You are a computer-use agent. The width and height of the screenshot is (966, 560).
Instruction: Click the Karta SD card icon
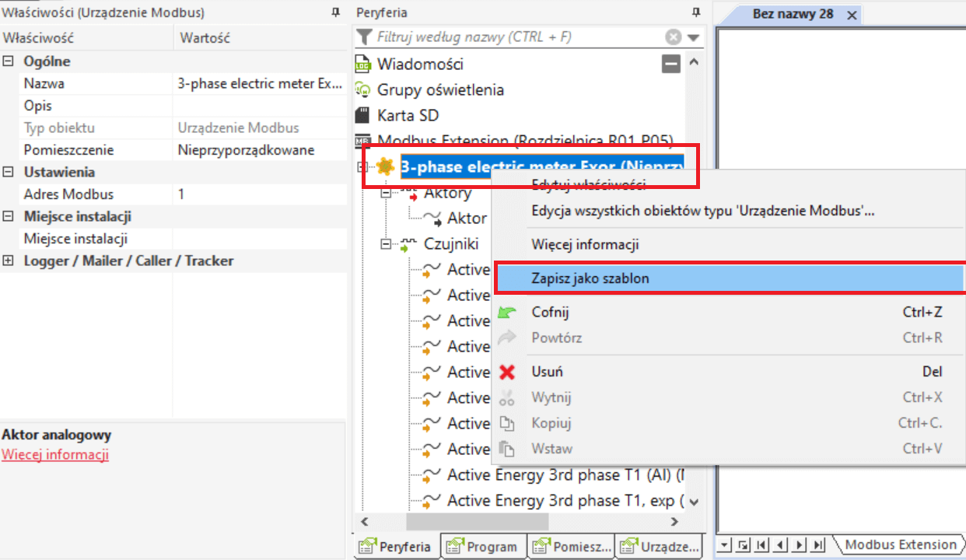pyautogui.click(x=362, y=116)
